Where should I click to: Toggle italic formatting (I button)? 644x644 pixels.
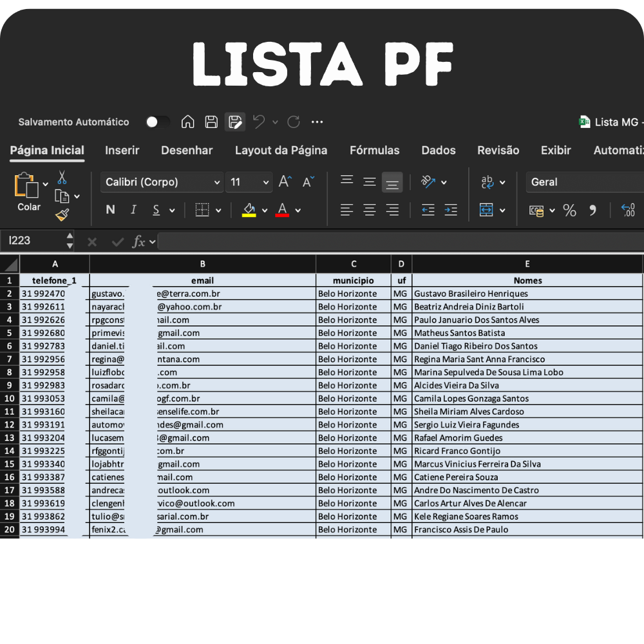pos(133,210)
